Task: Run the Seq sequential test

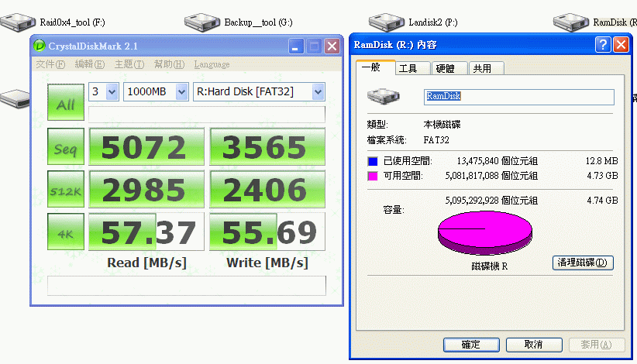Action: coord(66,146)
